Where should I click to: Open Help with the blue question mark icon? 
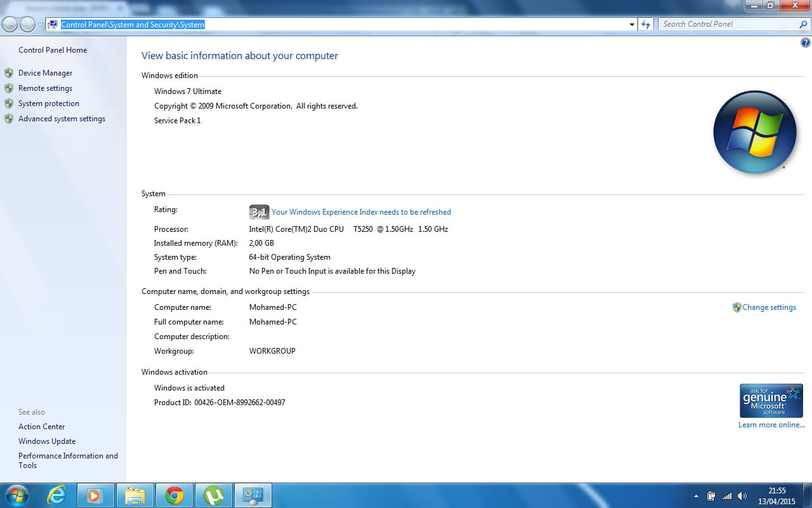click(806, 43)
